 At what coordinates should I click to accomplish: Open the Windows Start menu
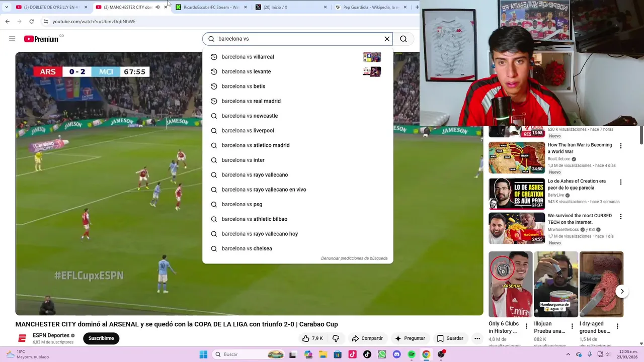[203, 354]
